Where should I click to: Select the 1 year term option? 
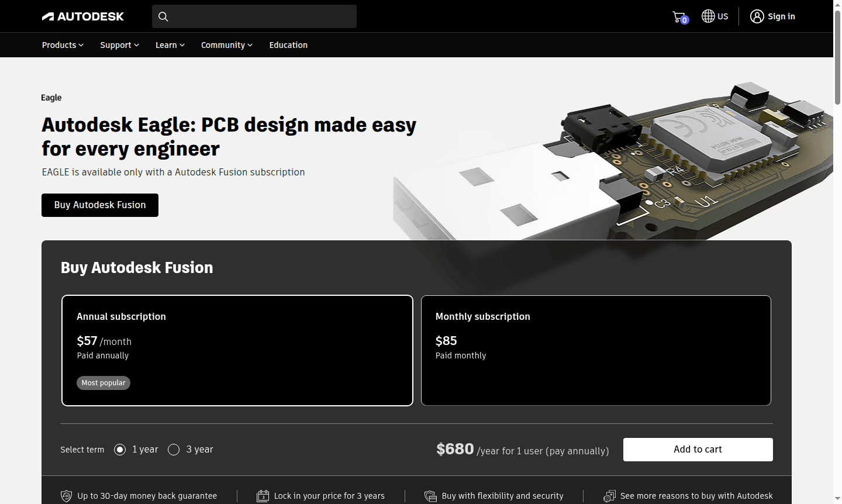120,450
